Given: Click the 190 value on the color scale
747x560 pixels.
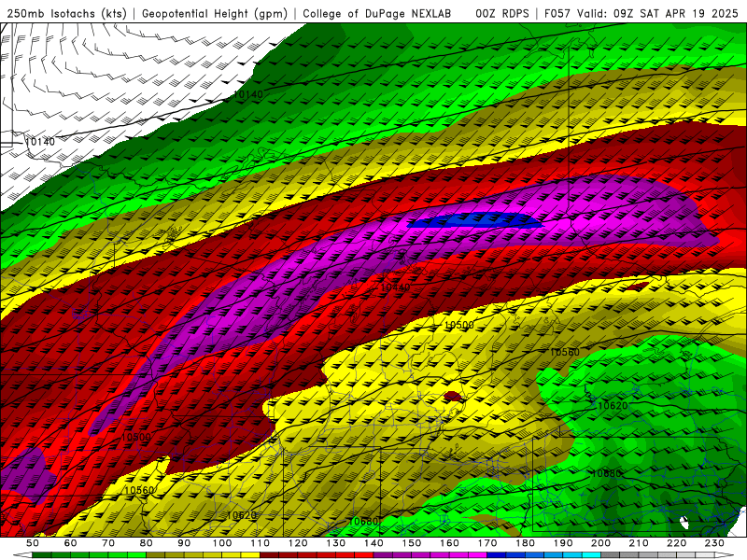Looking at the screenshot, I should click(x=563, y=543).
